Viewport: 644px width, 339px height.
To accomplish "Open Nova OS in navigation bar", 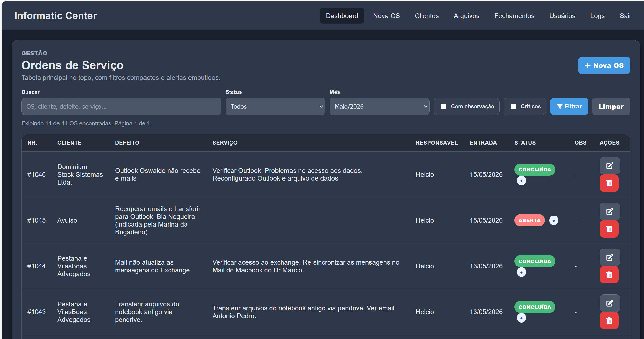I will click(x=386, y=16).
